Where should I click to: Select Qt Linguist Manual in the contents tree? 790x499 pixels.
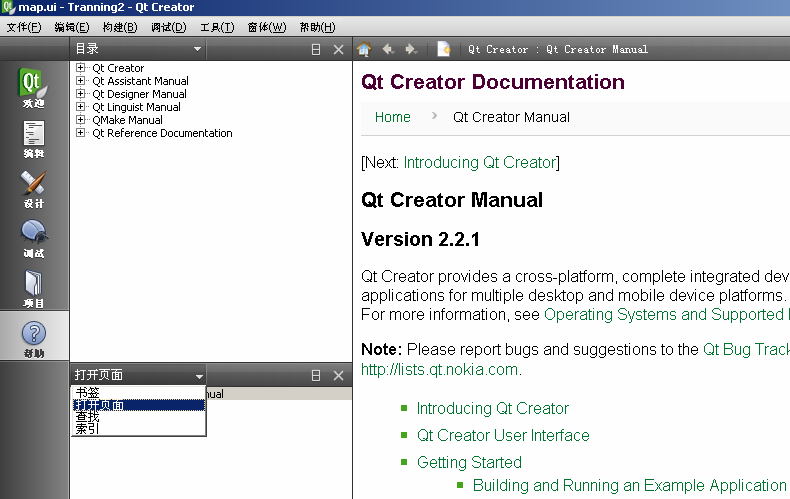coord(136,107)
